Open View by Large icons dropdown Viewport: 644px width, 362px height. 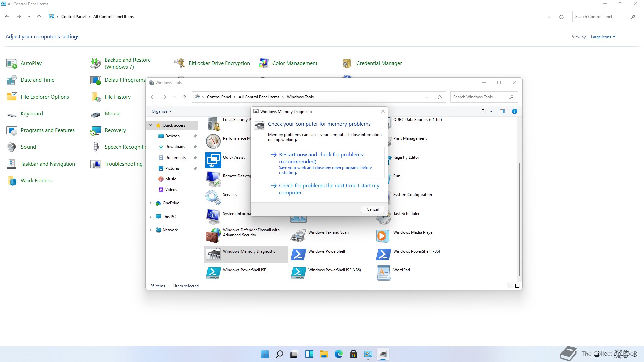tap(603, 37)
